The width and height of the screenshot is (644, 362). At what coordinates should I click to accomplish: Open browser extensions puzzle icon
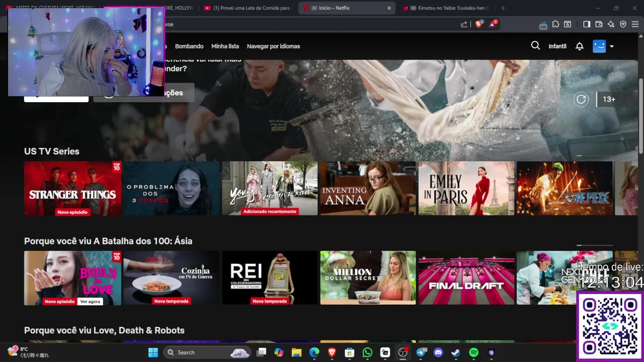(555, 24)
